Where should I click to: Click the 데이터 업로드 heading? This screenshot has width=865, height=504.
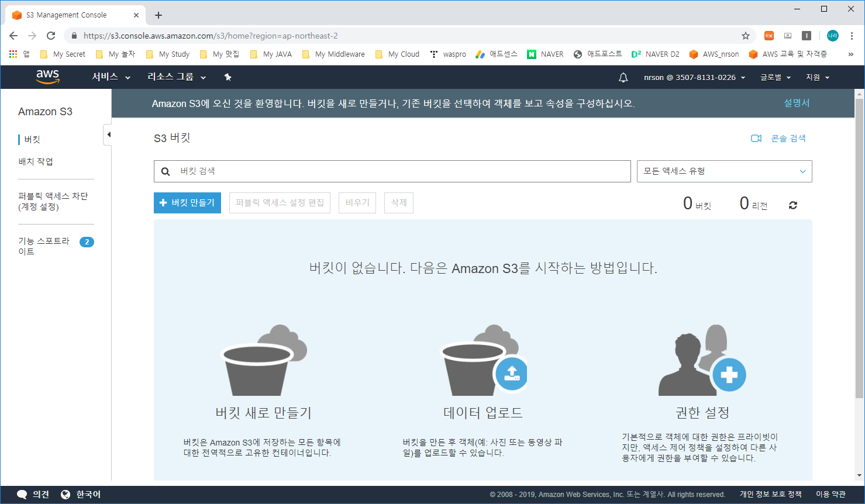483,413
